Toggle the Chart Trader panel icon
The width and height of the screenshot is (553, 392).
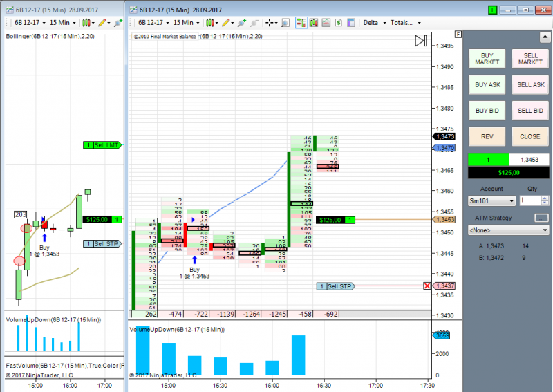301,23
